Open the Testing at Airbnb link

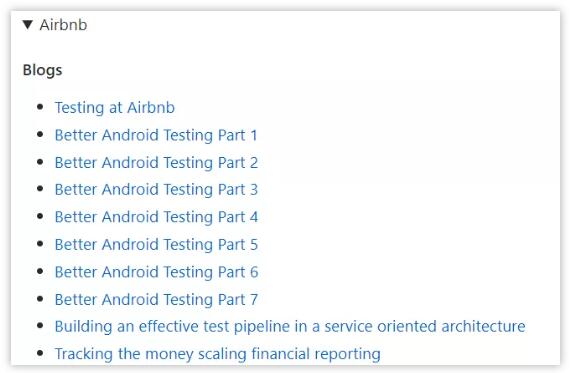[115, 108]
